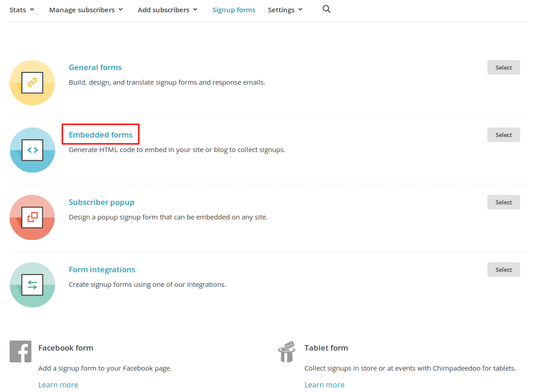Open the Subscriber popup title link
Image resolution: width=542 pixels, height=392 pixels.
(101, 202)
